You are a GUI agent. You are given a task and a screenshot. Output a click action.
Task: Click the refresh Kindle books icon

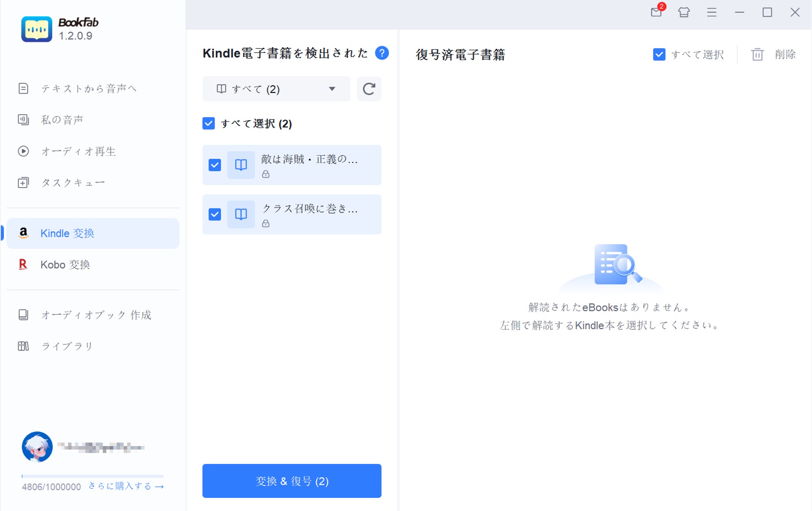point(369,89)
